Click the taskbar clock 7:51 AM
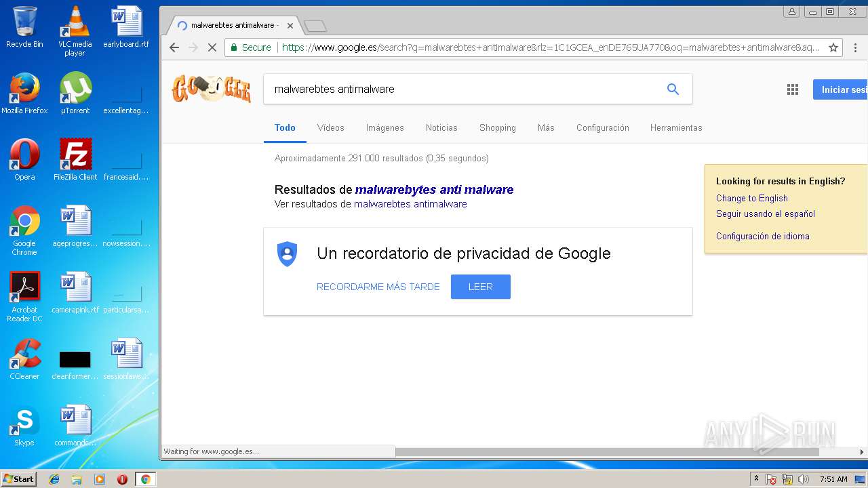Image resolution: width=868 pixels, height=488 pixels. coord(833,479)
